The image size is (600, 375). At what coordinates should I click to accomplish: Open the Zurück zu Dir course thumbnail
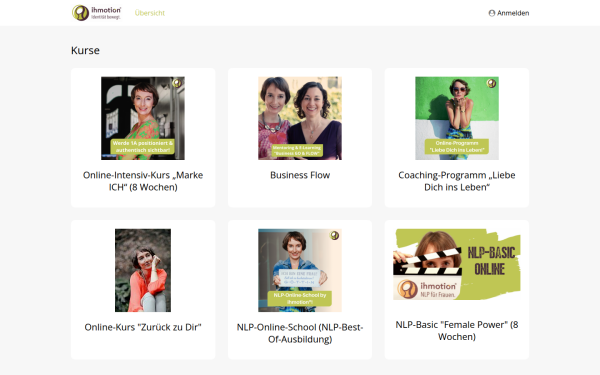click(x=143, y=270)
